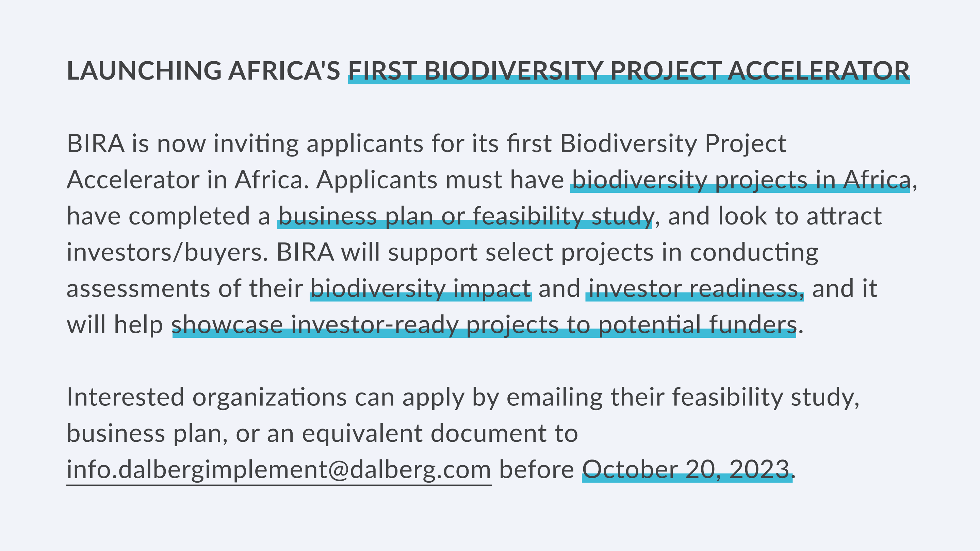Select the highlighted 'business plan or feasibility study' text
The width and height of the screenshot is (980, 551).
coord(464,216)
